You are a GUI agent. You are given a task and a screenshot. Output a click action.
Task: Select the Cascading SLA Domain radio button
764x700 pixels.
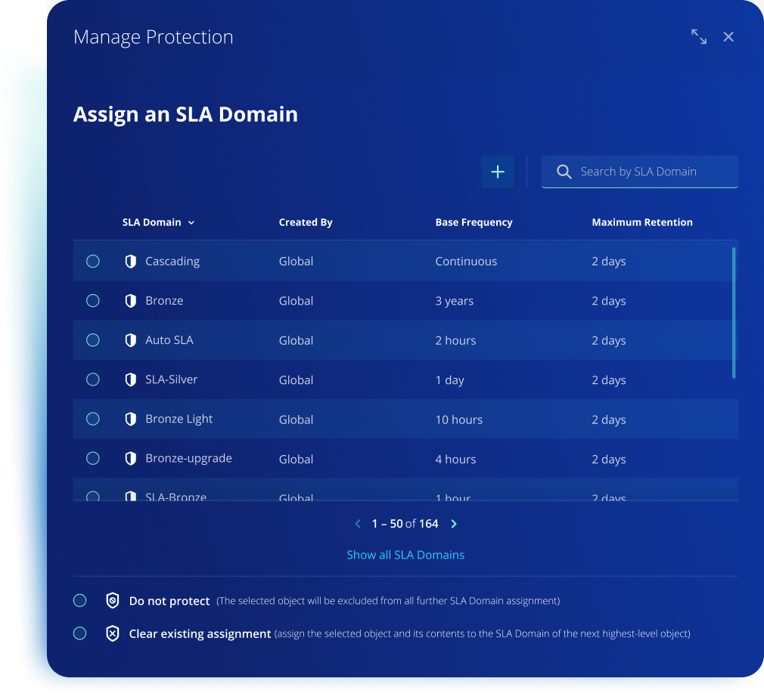tap(92, 261)
